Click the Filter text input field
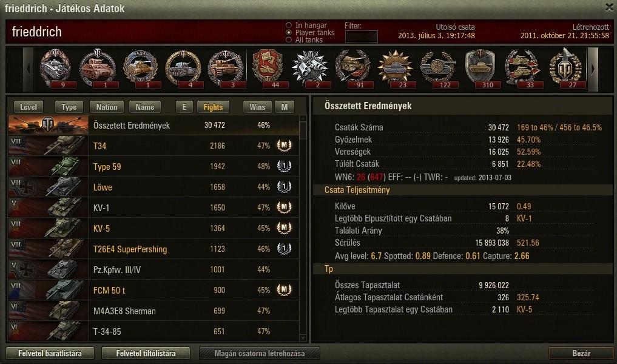The width and height of the screenshot is (617, 364). (x=361, y=36)
